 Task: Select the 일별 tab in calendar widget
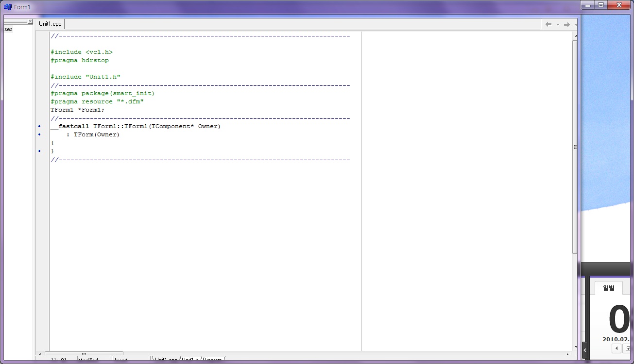[608, 288]
